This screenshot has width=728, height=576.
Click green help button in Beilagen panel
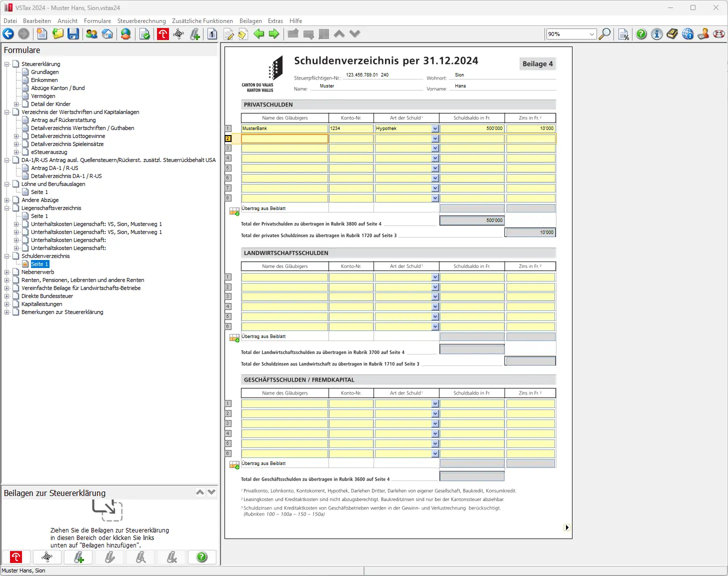[x=202, y=557]
